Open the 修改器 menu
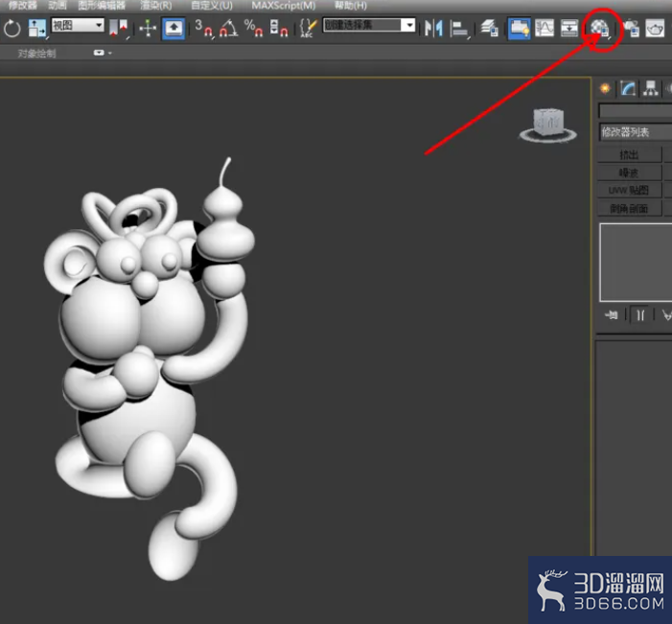Image resolution: width=672 pixels, height=624 pixels. tap(23, 6)
